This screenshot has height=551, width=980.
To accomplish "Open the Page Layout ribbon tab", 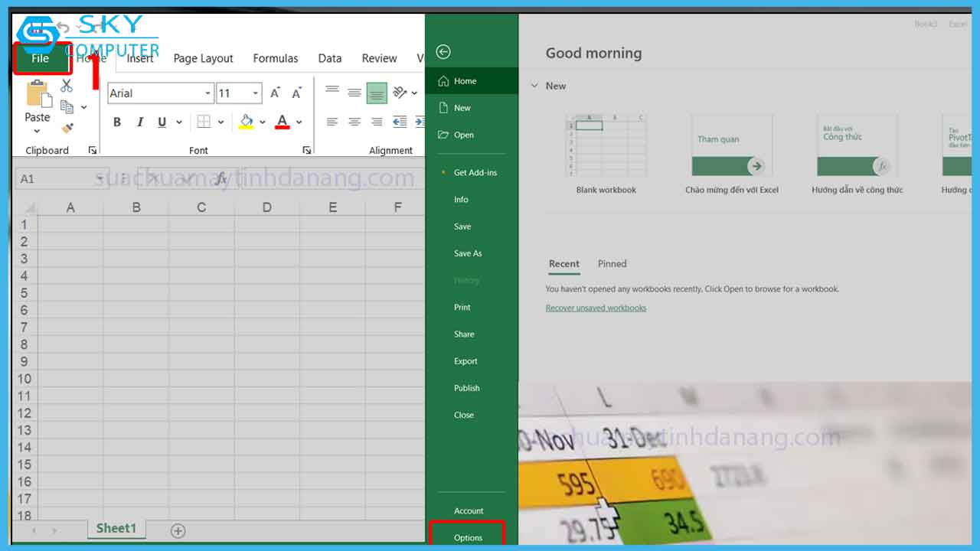I will 203,58.
